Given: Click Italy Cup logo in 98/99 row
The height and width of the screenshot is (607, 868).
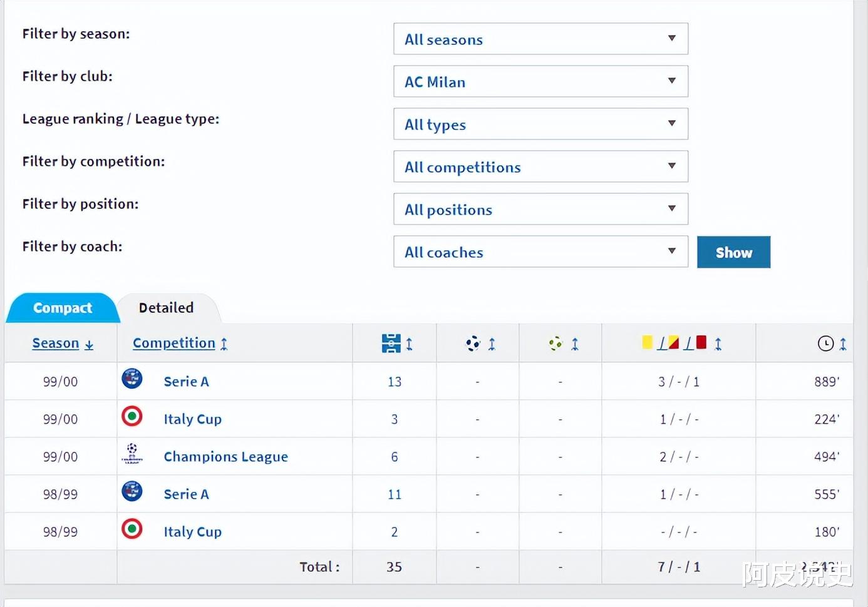Looking at the screenshot, I should [x=132, y=529].
